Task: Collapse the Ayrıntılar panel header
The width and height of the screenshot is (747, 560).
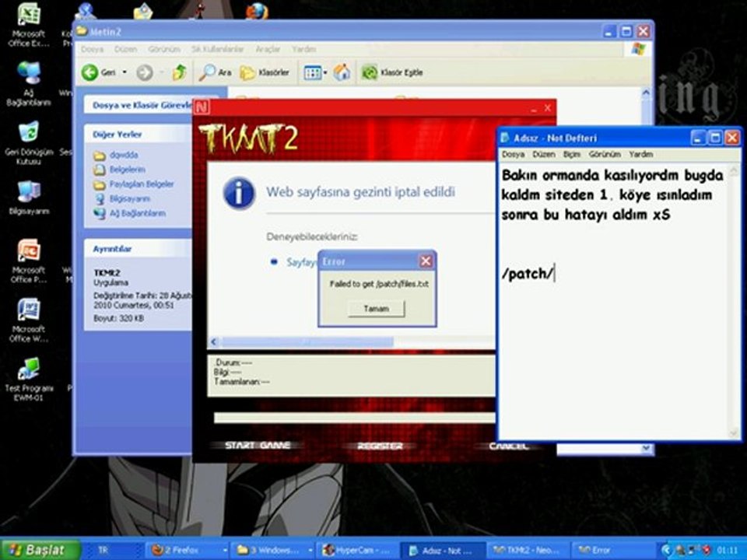Action: tap(139, 249)
